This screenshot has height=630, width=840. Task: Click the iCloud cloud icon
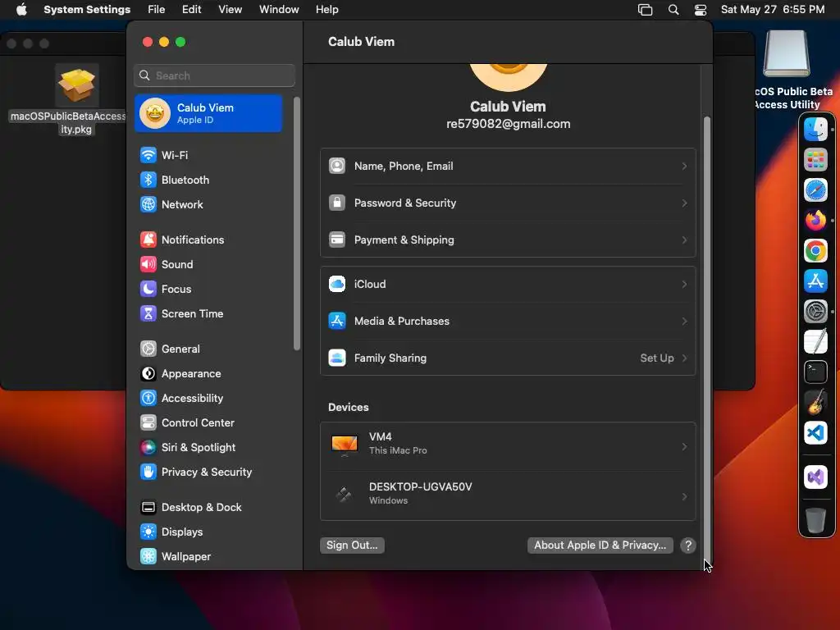pos(337,285)
